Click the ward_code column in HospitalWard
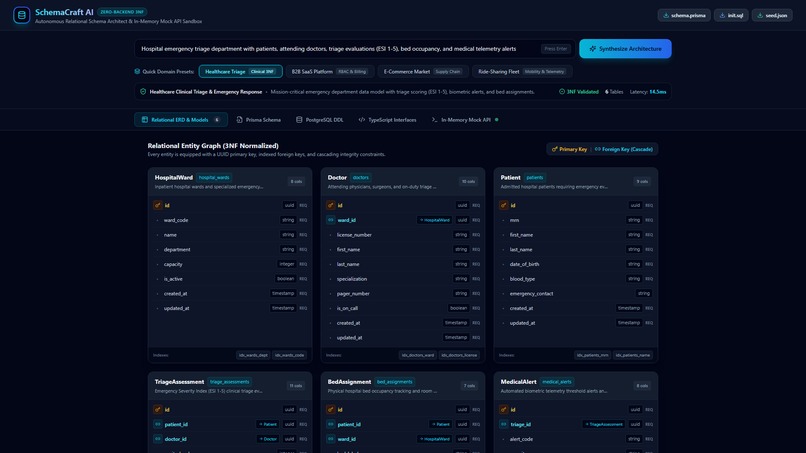This screenshot has height=453, width=806. (x=230, y=220)
